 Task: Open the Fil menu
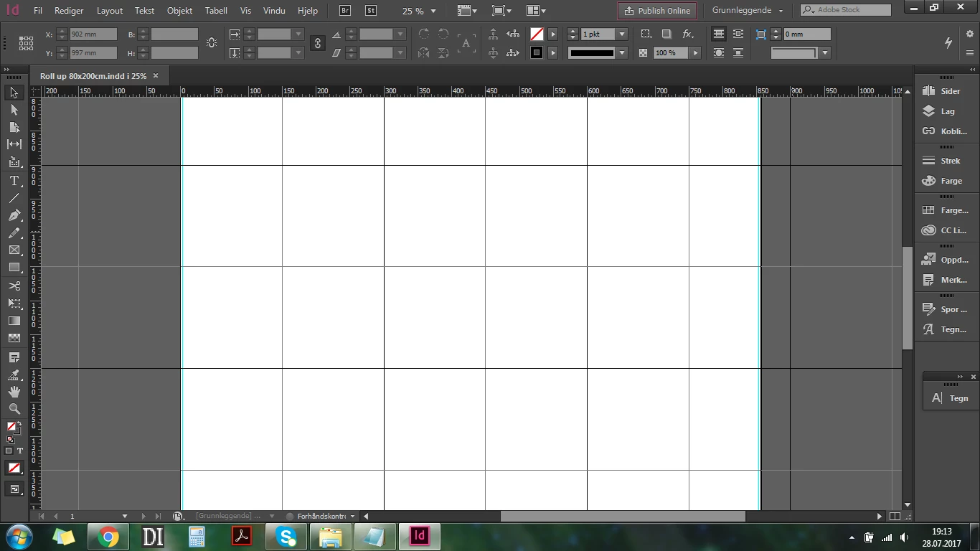tap(38, 11)
